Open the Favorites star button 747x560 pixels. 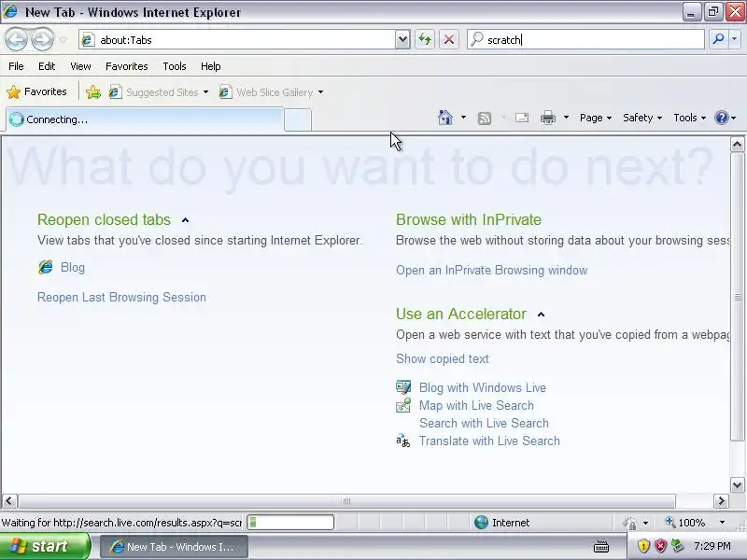(36, 91)
